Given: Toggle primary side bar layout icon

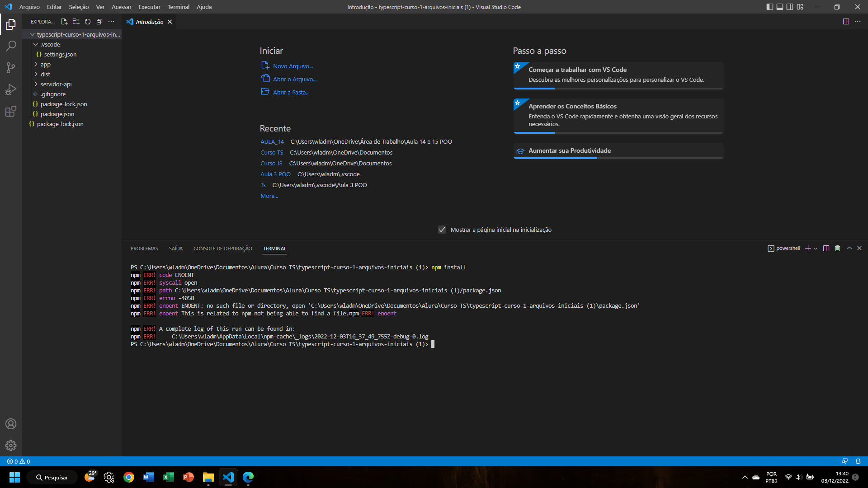Looking at the screenshot, I should pyautogui.click(x=770, y=7).
